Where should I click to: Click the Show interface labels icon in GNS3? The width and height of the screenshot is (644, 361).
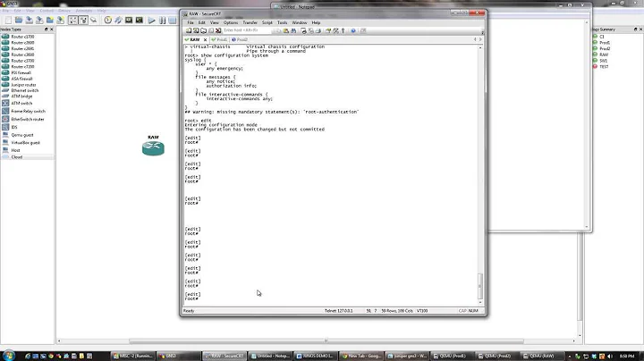tap(72, 20)
